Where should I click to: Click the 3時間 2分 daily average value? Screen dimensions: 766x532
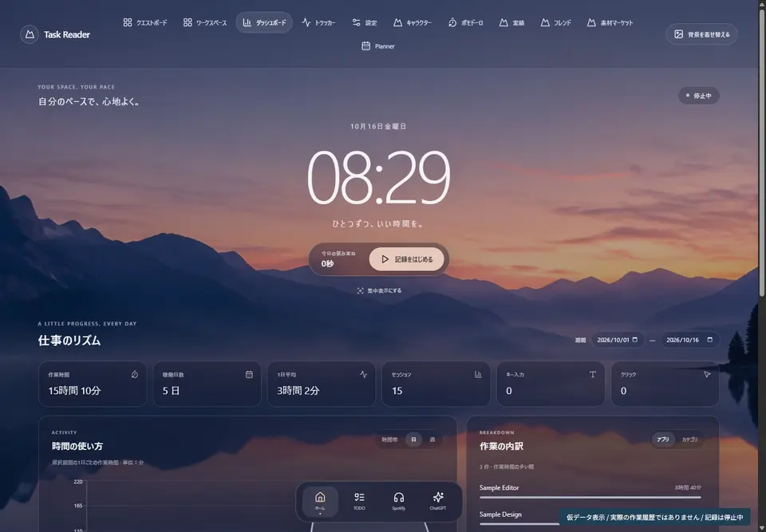tap(298, 391)
